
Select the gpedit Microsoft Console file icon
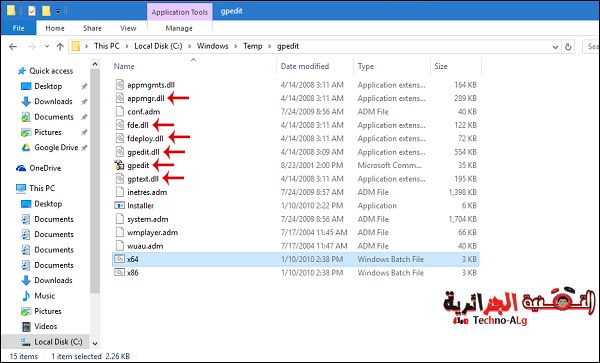click(120, 165)
